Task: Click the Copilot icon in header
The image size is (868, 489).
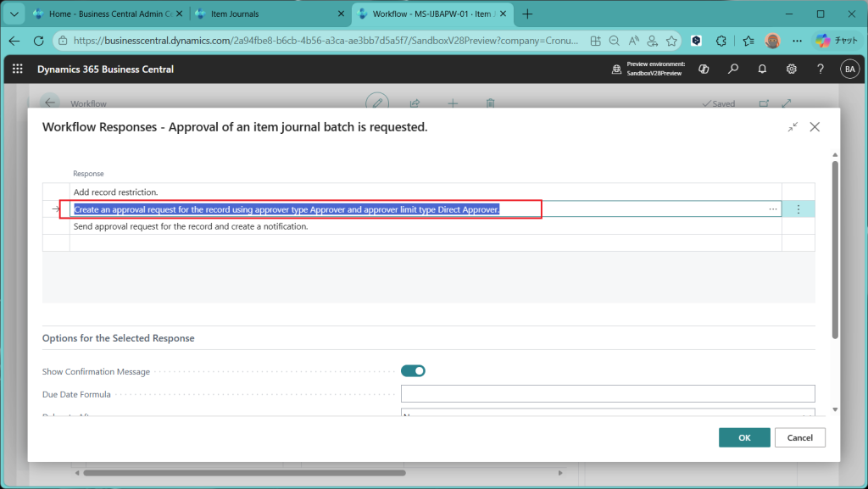Action: [x=704, y=69]
